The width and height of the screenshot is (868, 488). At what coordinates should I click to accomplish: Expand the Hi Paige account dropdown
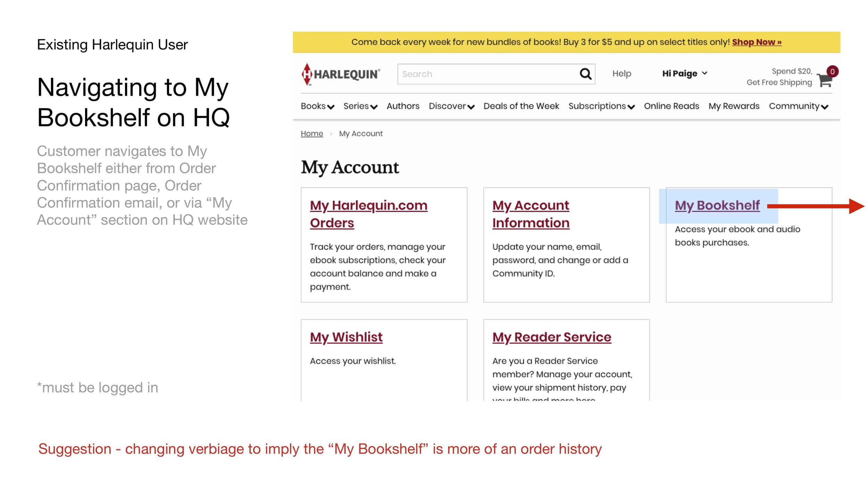684,74
